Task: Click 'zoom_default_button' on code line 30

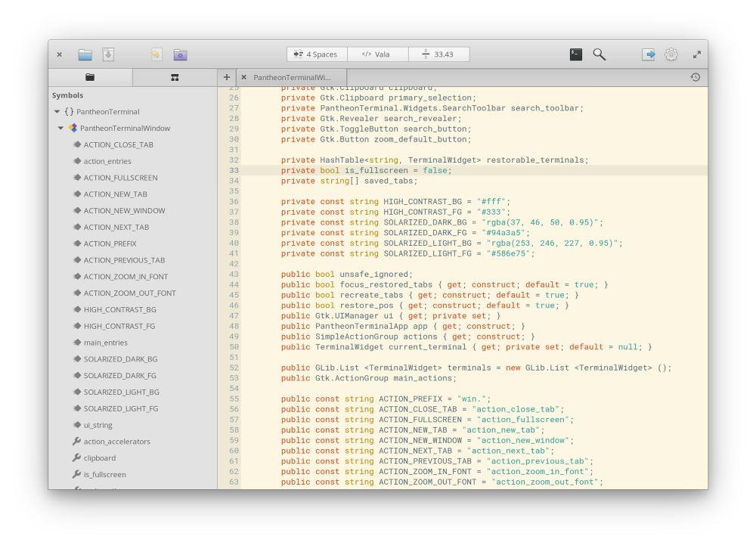Action: click(420, 139)
